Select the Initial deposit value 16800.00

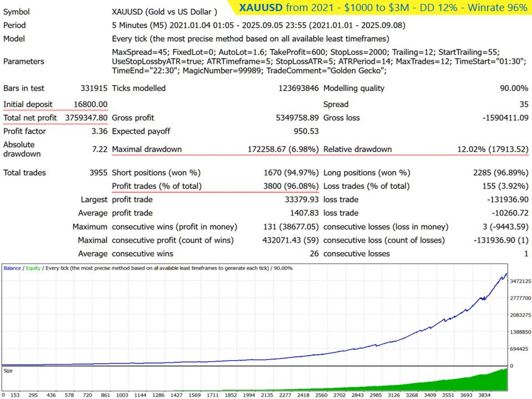coord(90,105)
